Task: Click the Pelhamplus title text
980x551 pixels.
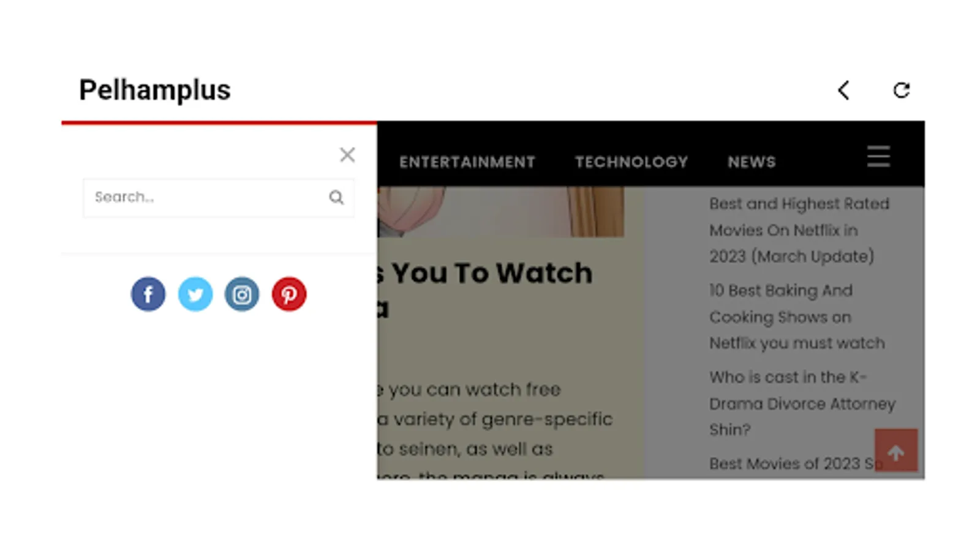Action: click(x=155, y=90)
